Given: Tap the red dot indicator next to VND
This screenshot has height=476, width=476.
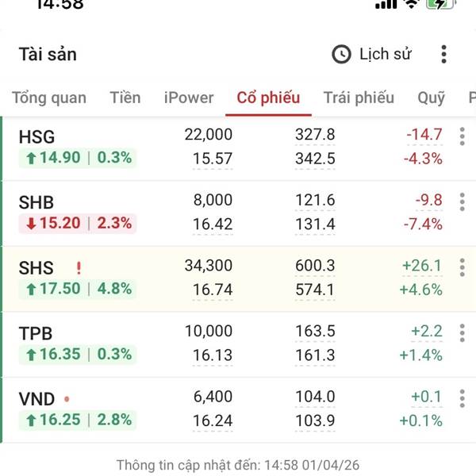Looking at the screenshot, I should point(67,397).
